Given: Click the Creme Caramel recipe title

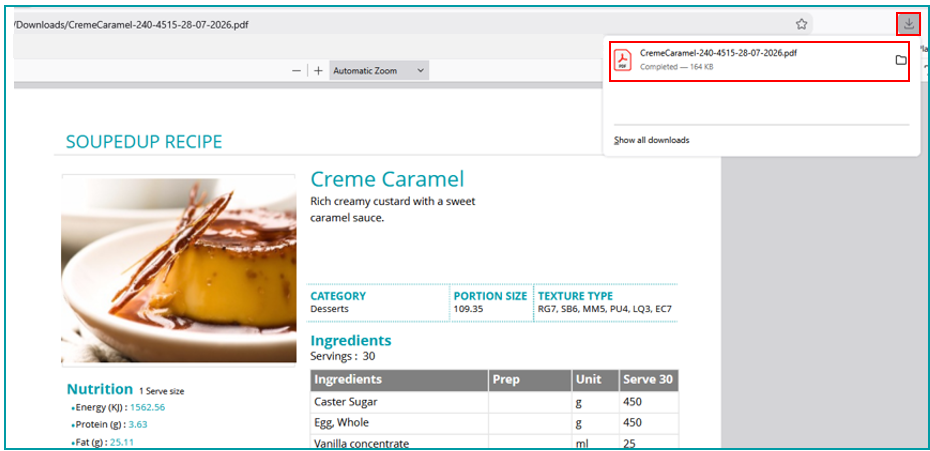Looking at the screenshot, I should tap(387, 179).
